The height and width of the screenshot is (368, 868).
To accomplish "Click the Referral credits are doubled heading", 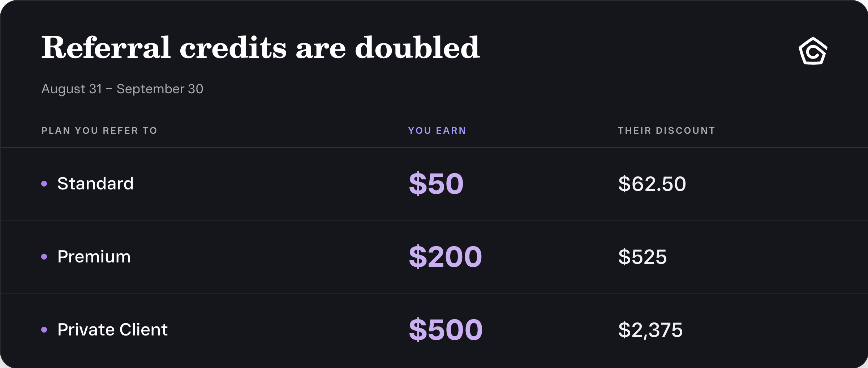I will pyautogui.click(x=261, y=47).
